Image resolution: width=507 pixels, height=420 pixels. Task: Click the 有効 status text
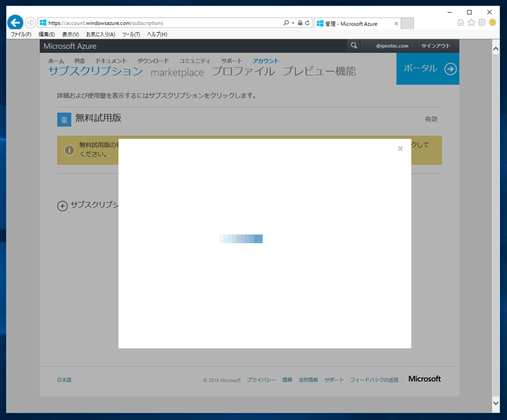pyautogui.click(x=431, y=119)
